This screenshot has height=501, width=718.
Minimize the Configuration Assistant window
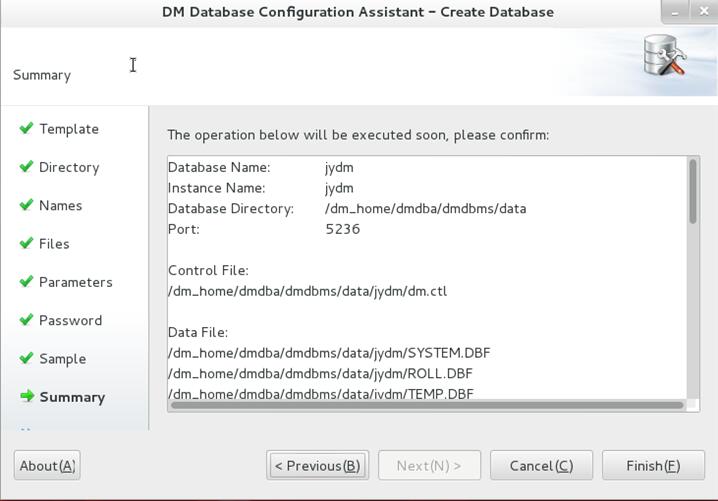pos(675,12)
